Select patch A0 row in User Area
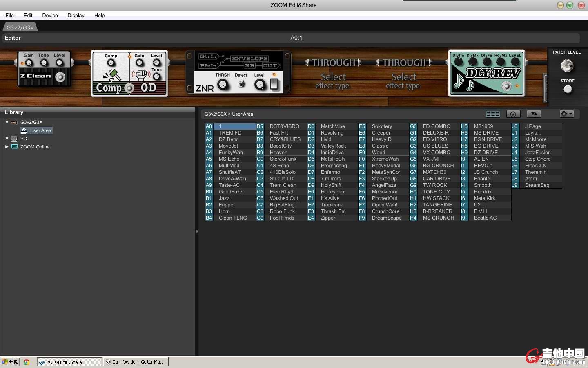This screenshot has height=368, width=588. [x=230, y=126]
